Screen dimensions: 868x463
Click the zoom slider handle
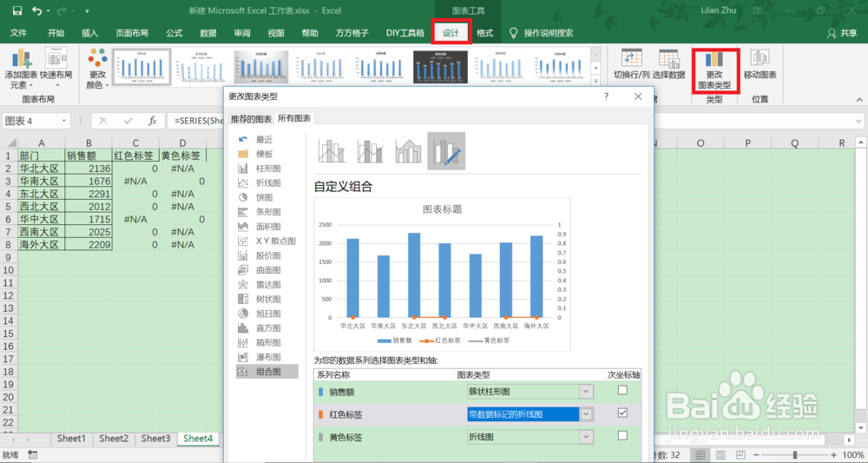(794, 454)
